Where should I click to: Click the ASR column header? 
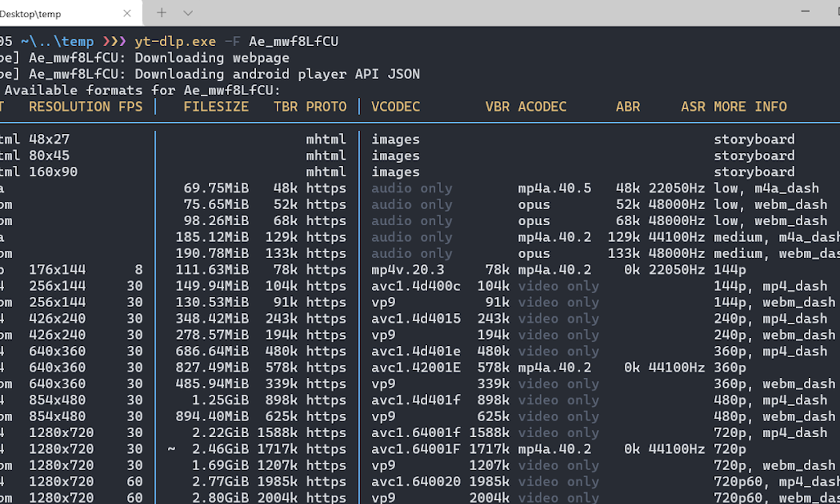click(693, 106)
